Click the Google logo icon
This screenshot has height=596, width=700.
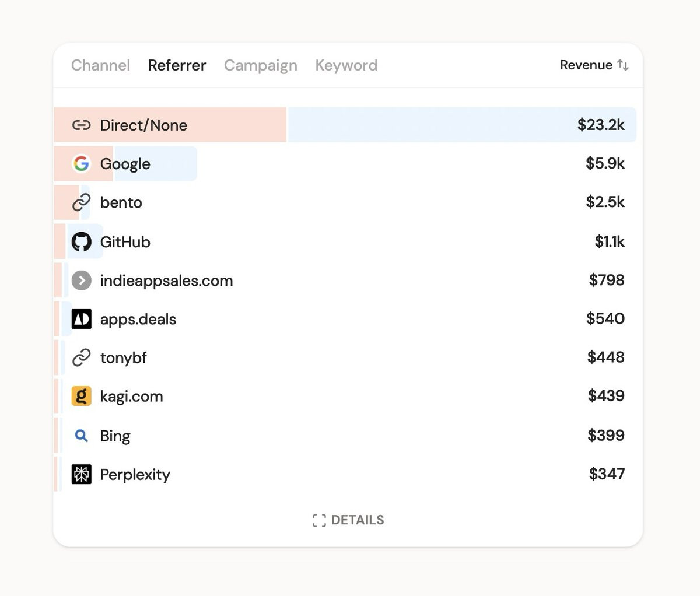coord(81,164)
